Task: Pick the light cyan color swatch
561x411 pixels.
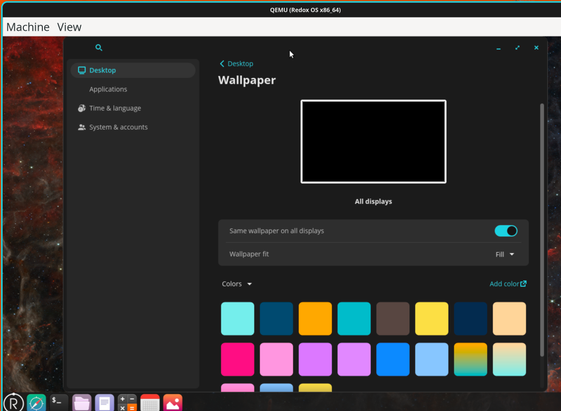Action: [x=238, y=318]
